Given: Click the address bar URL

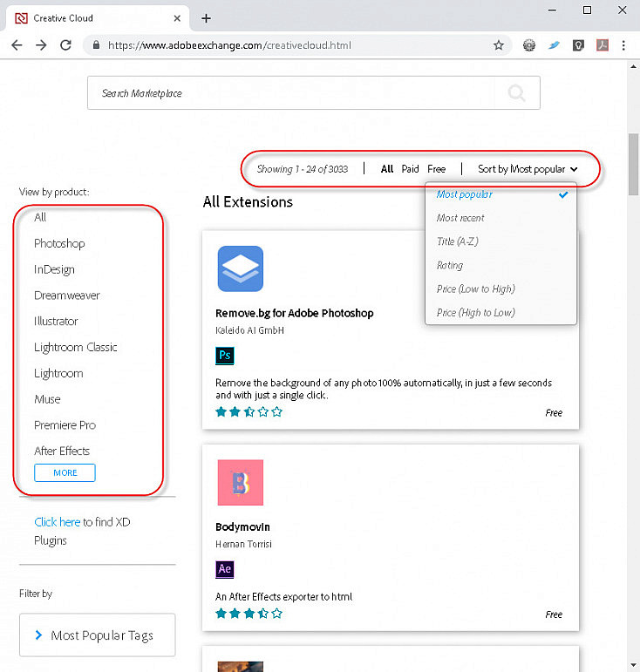Looking at the screenshot, I should (x=229, y=45).
